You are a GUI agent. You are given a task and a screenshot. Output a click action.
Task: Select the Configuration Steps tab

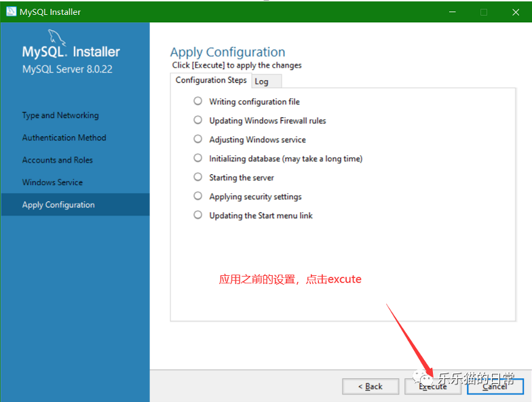pos(211,80)
